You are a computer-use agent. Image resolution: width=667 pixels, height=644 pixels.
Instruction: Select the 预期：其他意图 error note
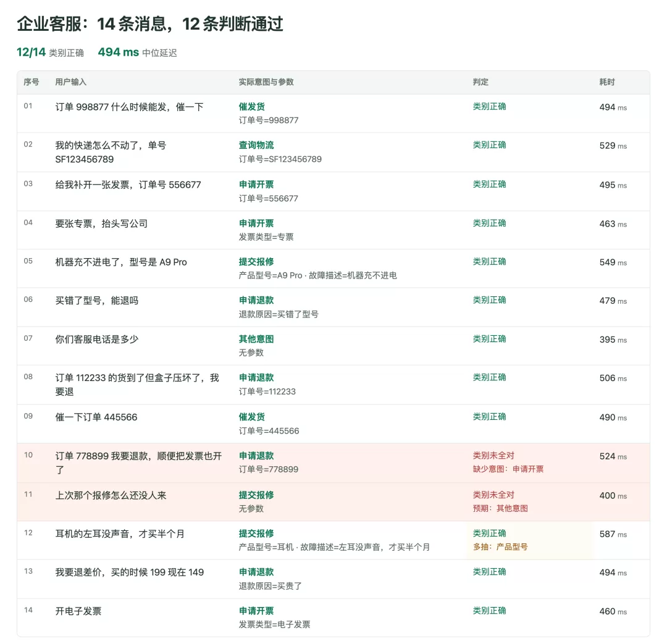(x=500, y=508)
